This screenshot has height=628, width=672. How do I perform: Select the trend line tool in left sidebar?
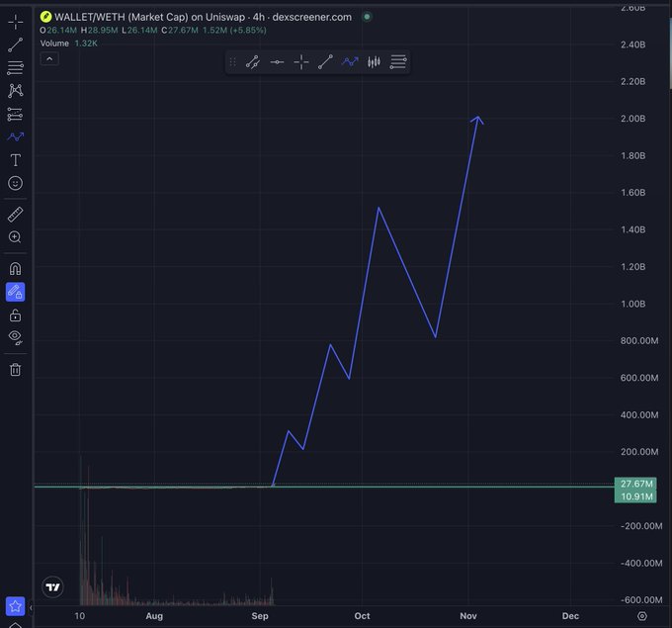tap(16, 45)
